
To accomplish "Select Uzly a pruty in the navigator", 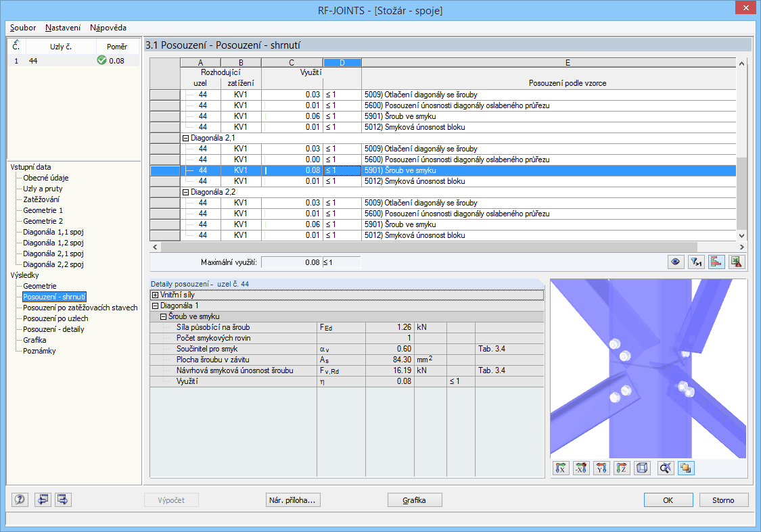I will coord(43,189).
